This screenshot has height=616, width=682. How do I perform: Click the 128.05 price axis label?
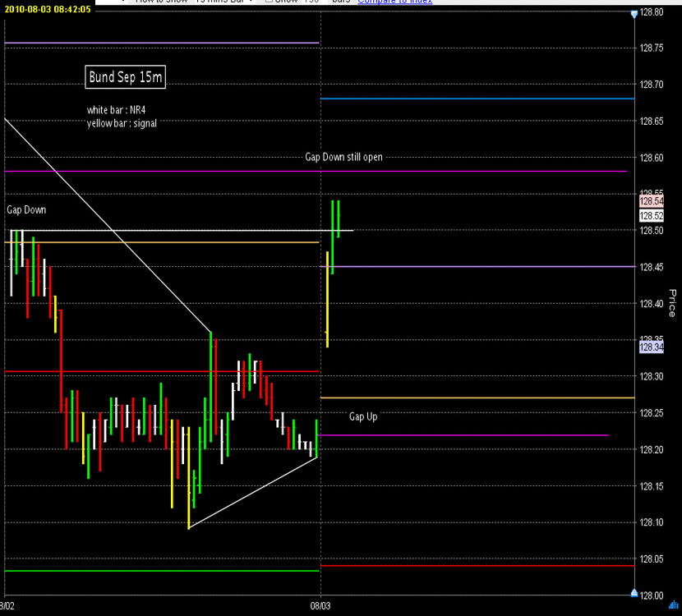point(652,559)
